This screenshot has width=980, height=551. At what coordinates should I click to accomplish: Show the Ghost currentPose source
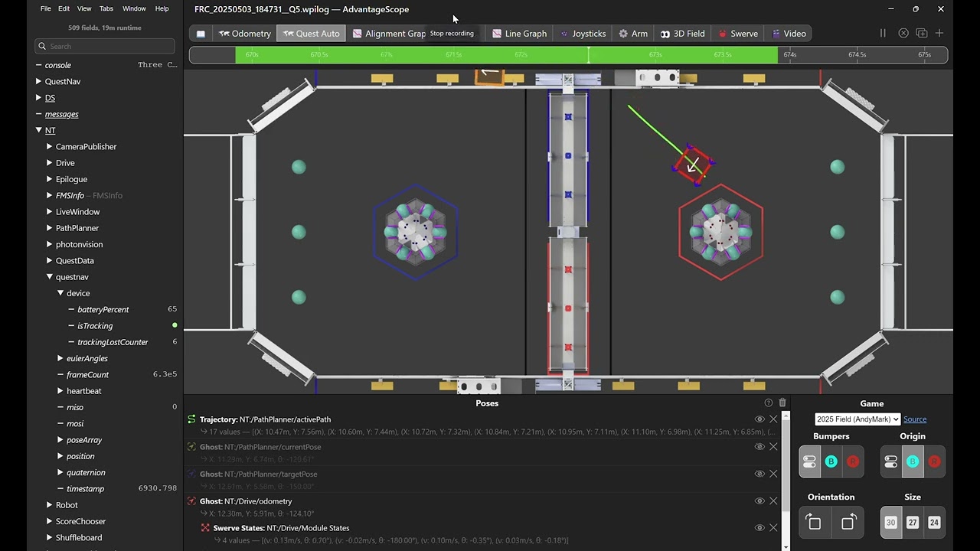[759, 447]
